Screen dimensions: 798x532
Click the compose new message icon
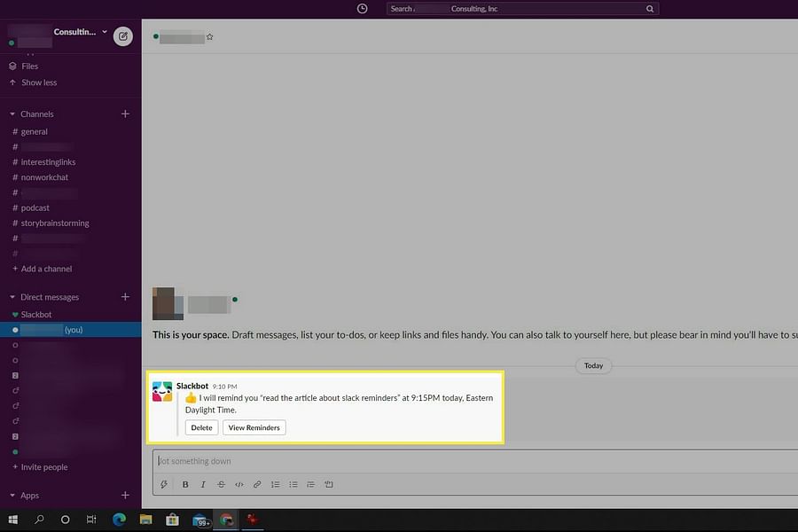tap(123, 36)
